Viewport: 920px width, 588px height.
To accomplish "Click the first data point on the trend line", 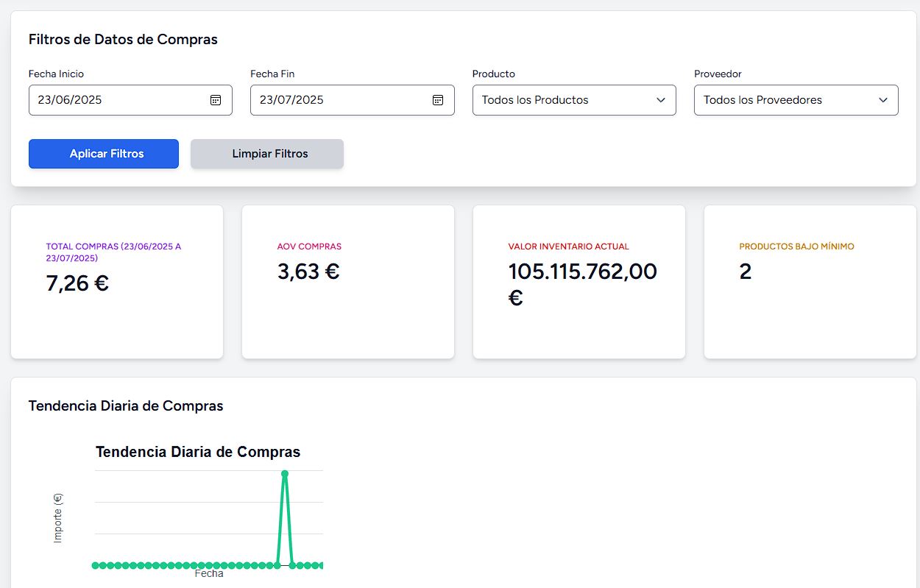I will tap(95, 565).
